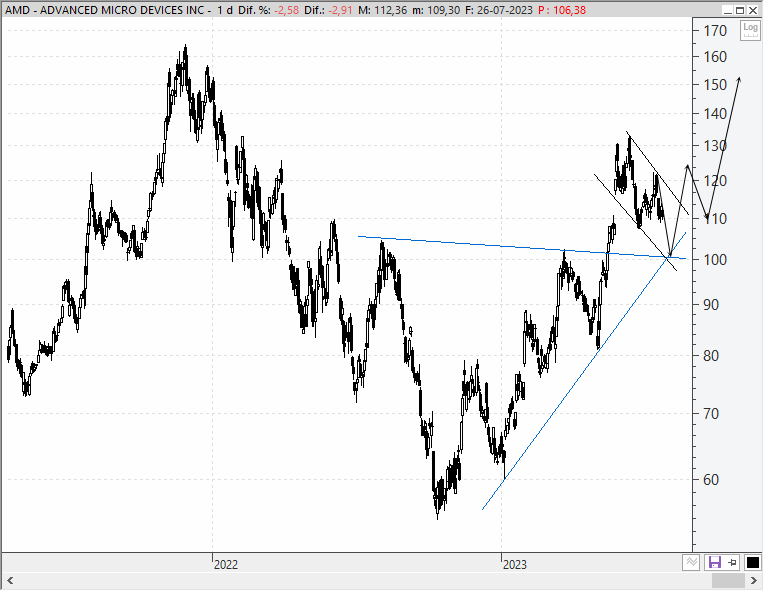This screenshot has width=764, height=591.
Task: Click the pin icon beside the diskette
Action: 732,562
